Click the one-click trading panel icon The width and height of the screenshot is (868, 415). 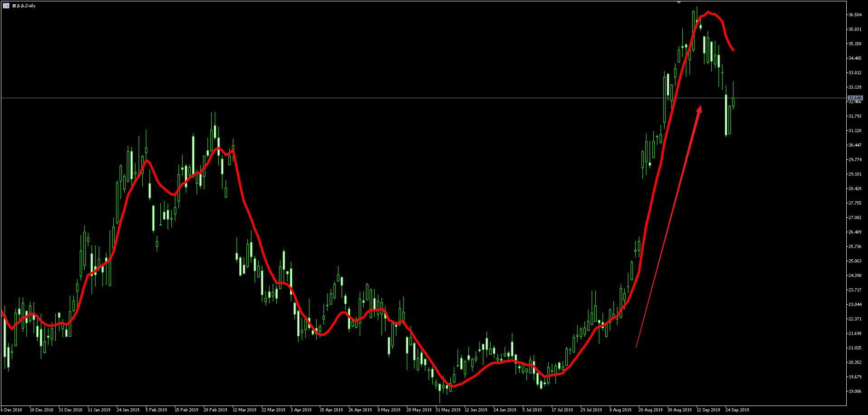click(x=6, y=5)
